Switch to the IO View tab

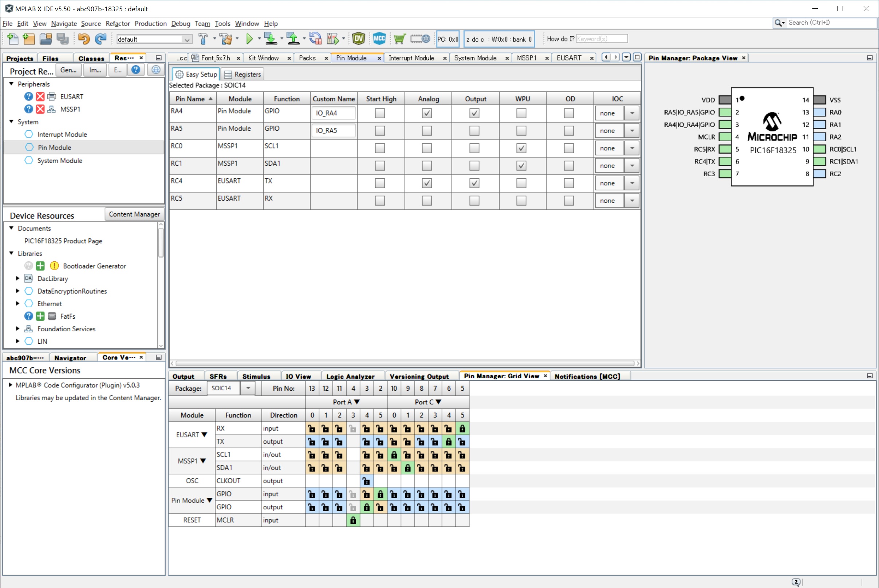298,376
